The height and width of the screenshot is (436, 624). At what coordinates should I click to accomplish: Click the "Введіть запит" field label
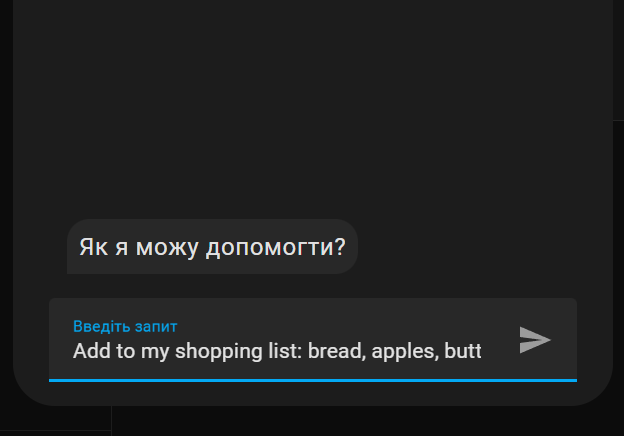pos(125,326)
